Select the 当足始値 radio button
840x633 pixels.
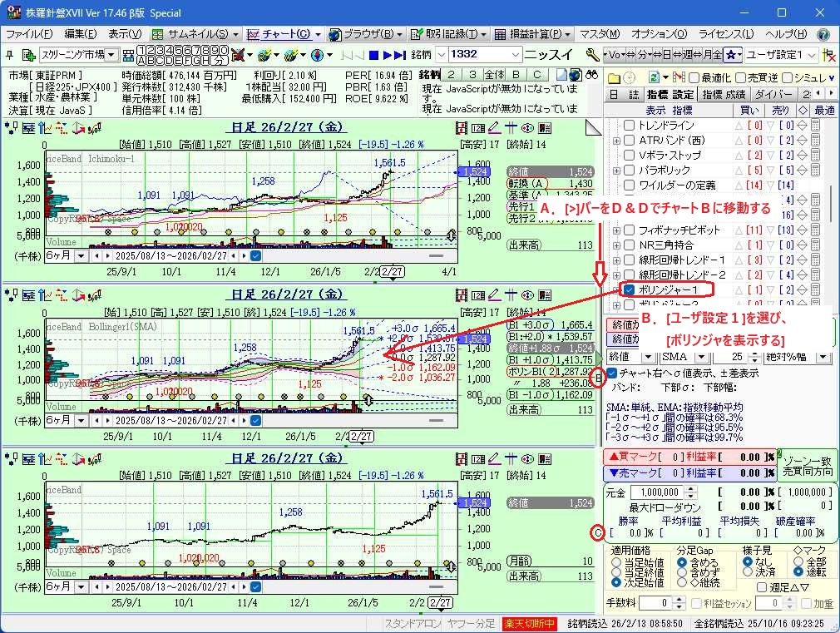[x=615, y=563]
